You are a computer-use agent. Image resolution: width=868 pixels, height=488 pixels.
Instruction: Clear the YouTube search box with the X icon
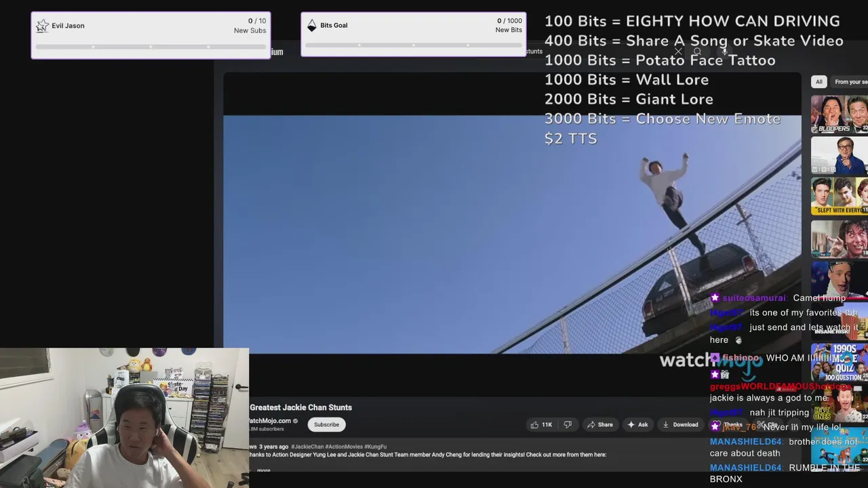677,52
